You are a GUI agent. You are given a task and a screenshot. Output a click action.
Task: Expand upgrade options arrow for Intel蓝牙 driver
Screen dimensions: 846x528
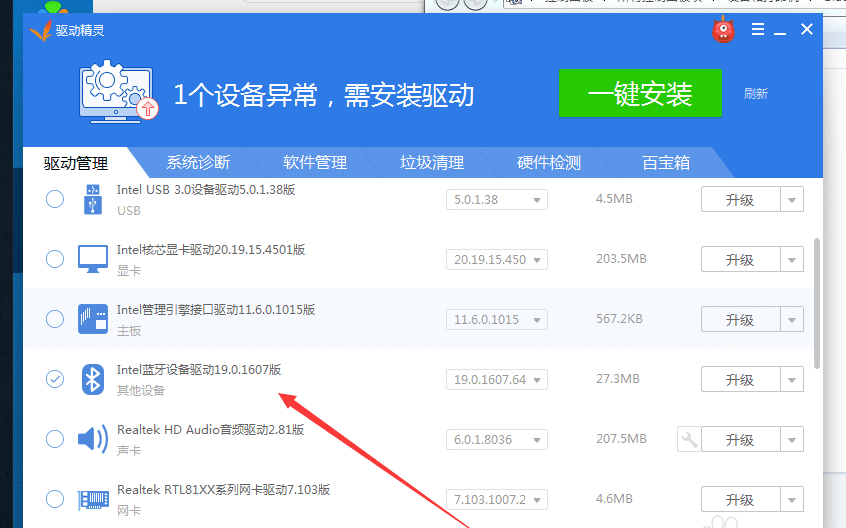[x=792, y=380]
